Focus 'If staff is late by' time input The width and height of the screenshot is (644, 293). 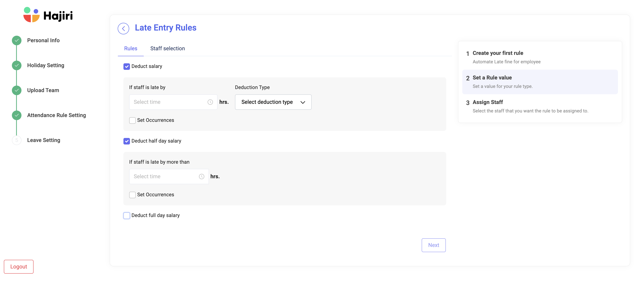(x=173, y=102)
